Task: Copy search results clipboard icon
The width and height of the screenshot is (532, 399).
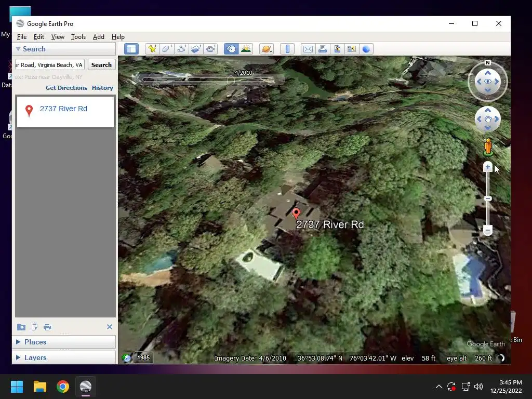Action: pos(34,327)
